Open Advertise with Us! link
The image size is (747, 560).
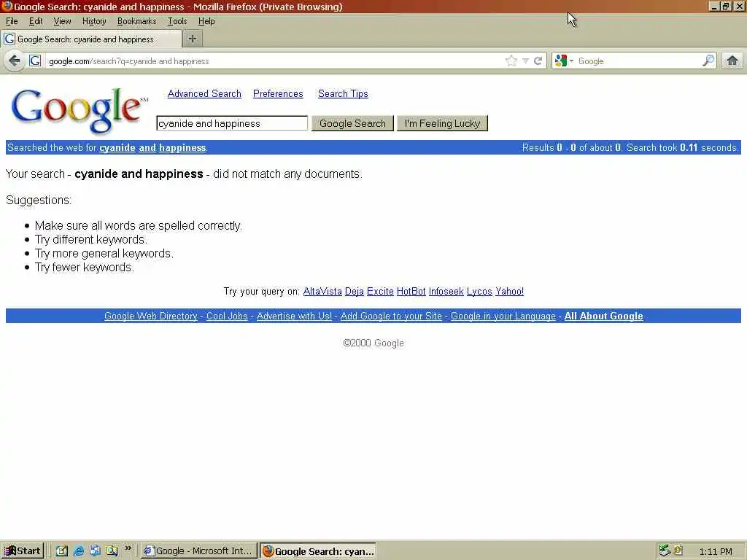point(294,316)
